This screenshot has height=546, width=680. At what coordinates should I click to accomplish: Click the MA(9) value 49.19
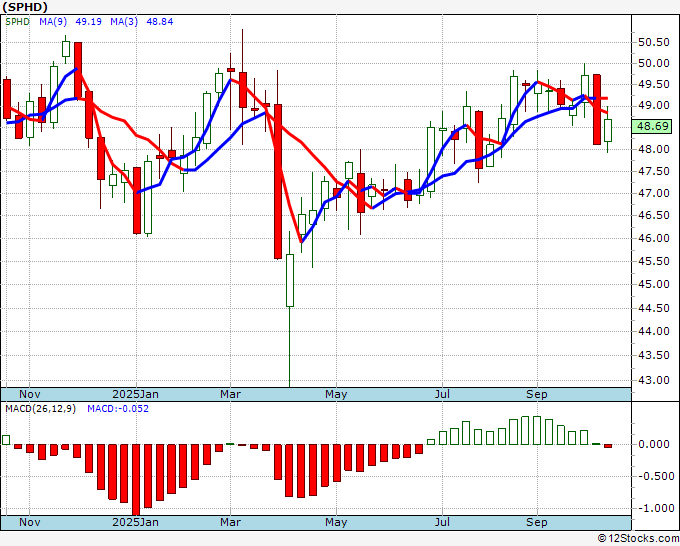point(88,21)
